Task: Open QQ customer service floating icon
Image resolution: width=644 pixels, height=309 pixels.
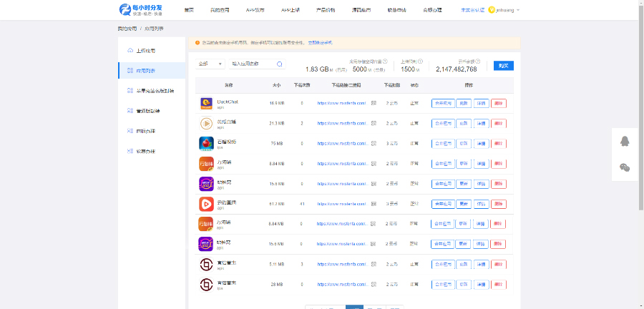Action: pyautogui.click(x=624, y=142)
